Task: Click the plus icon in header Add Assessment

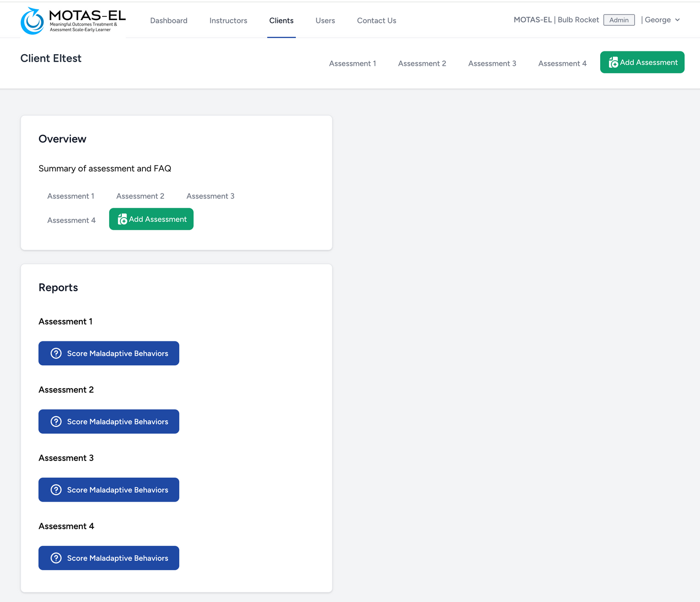Action: (x=613, y=63)
